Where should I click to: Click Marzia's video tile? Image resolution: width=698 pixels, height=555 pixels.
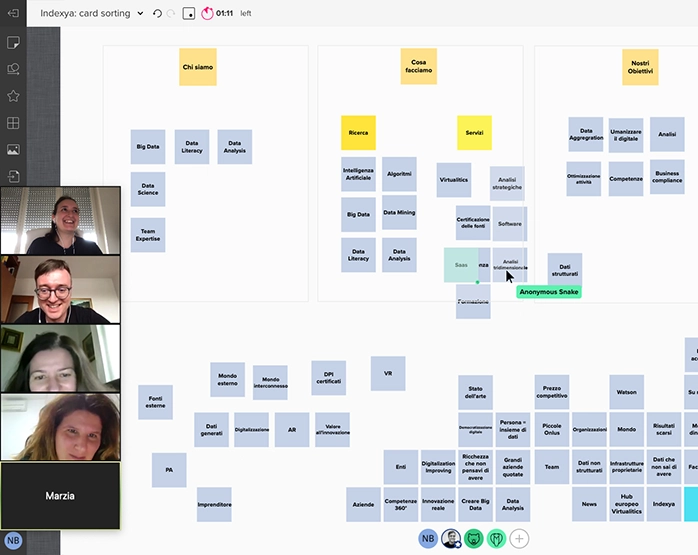(60, 495)
